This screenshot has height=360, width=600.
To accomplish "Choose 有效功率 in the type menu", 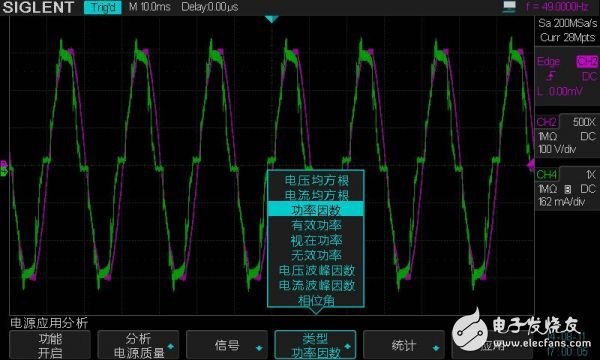I will [316, 225].
